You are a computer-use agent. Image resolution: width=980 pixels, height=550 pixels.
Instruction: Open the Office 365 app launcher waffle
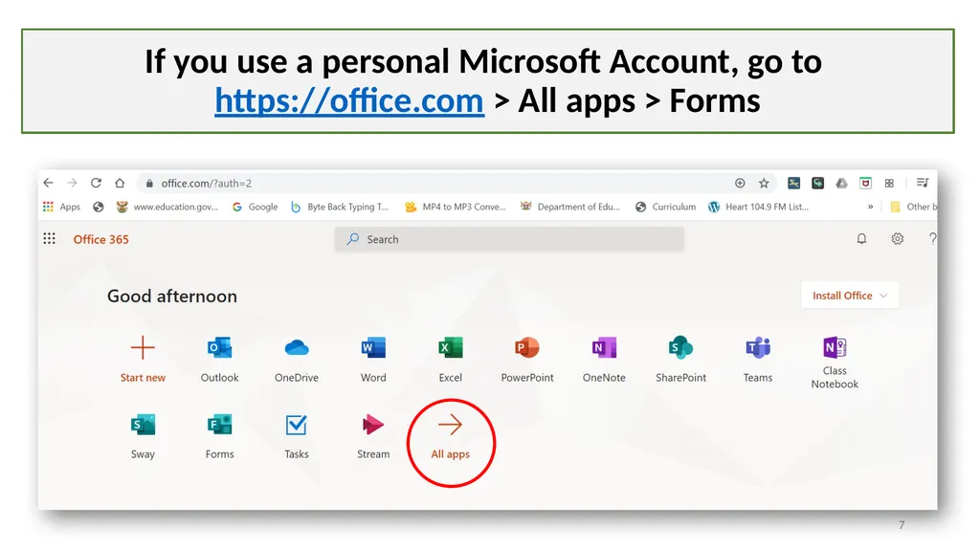(x=50, y=239)
